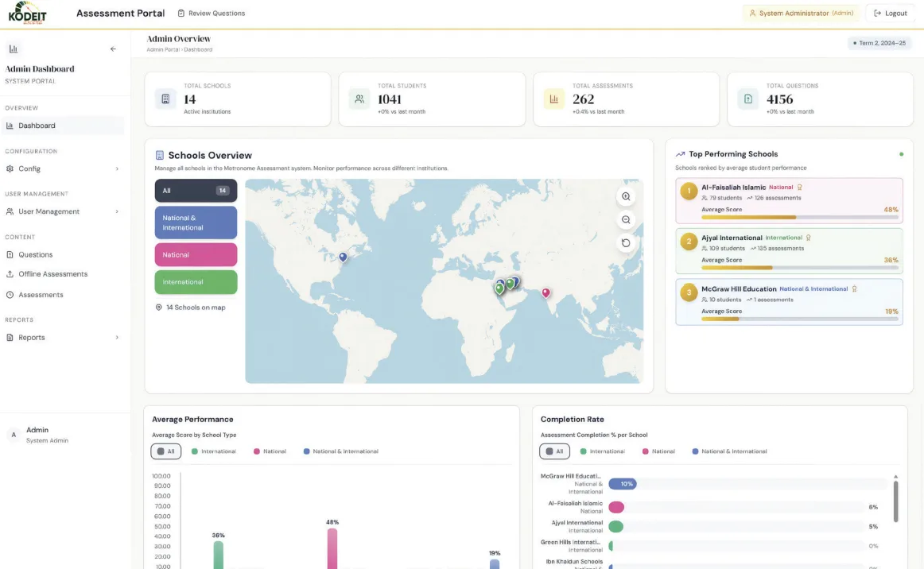The image size is (924, 569).
Task: Click the chart icon above Admin Dashboard
Action: click(13, 49)
